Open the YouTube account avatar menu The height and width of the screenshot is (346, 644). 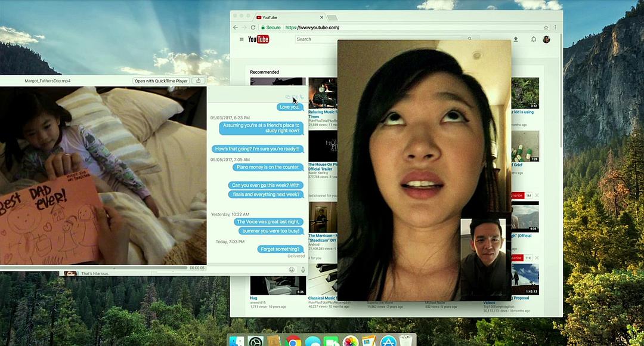click(x=546, y=39)
